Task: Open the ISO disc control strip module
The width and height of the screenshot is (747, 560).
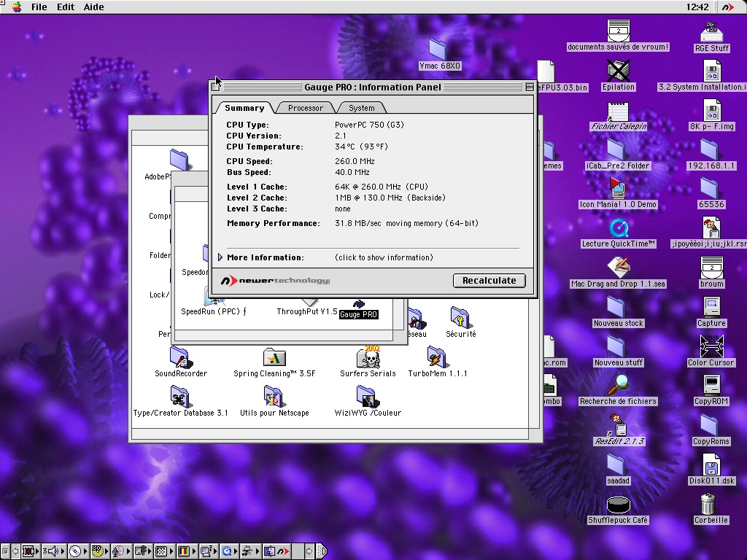Action: [99, 551]
